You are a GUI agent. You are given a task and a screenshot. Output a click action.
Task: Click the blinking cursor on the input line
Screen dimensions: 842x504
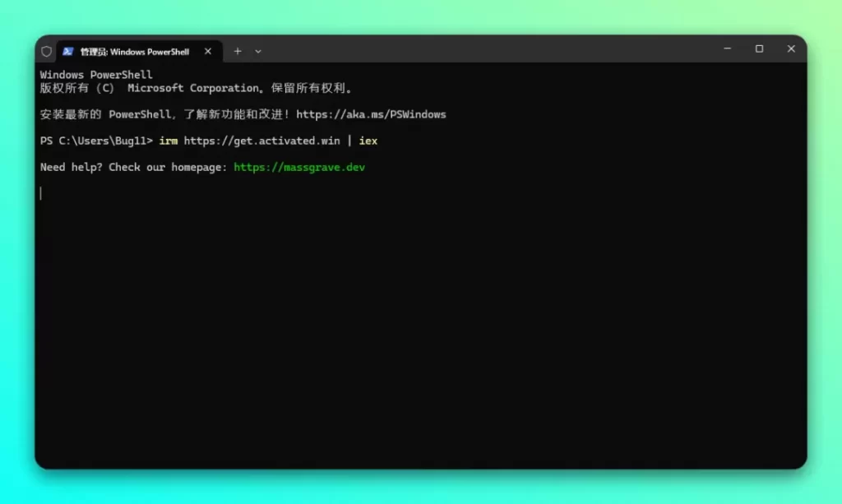coord(42,192)
